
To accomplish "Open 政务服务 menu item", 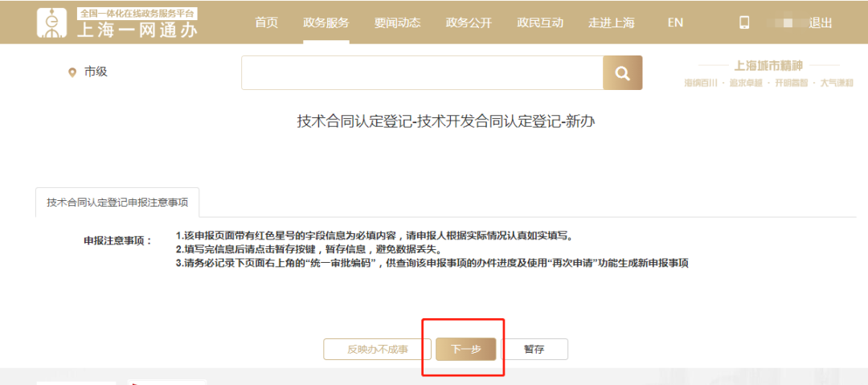I will 326,23.
